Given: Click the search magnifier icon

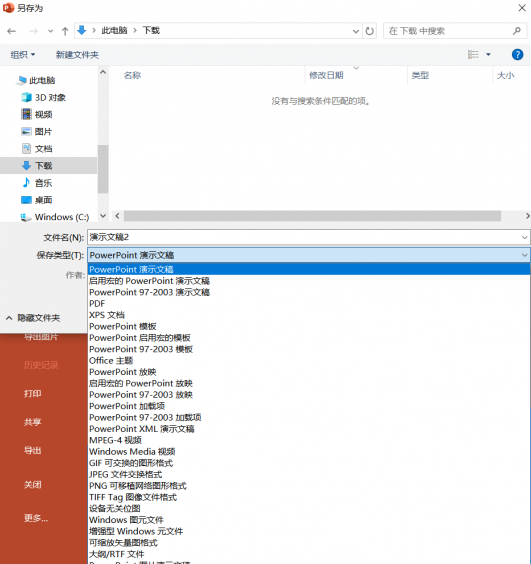Looking at the screenshot, I should [x=517, y=31].
